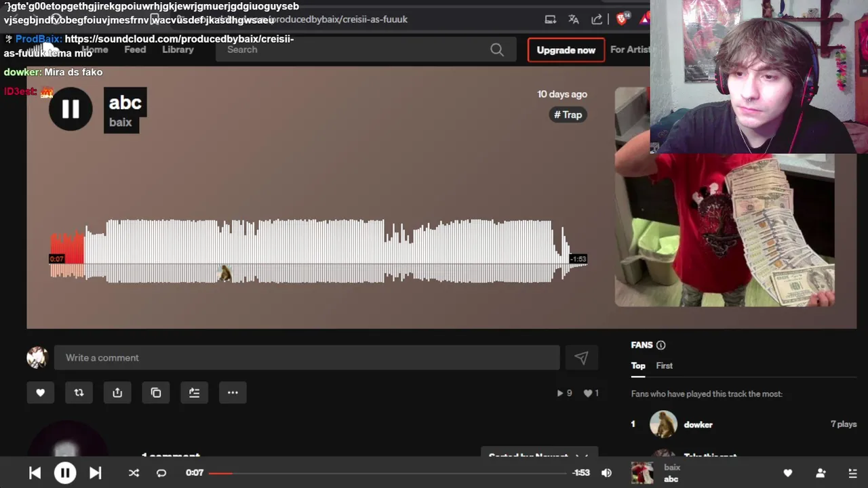This screenshot has height=488, width=868.
Task: Show info about FANS section
Action: 661,345
